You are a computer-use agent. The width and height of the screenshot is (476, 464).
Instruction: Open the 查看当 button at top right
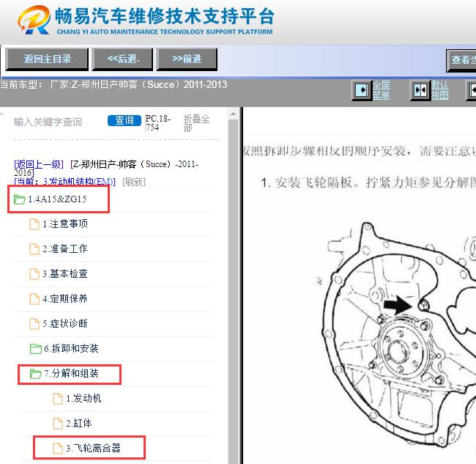tap(461, 60)
